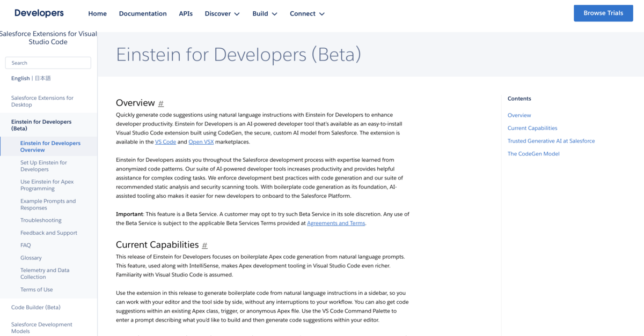Select Troubleshooting in the sidebar

click(41, 220)
